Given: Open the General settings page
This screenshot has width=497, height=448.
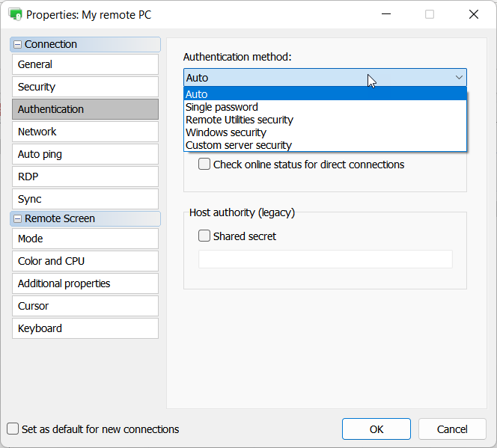Looking at the screenshot, I should (85, 64).
